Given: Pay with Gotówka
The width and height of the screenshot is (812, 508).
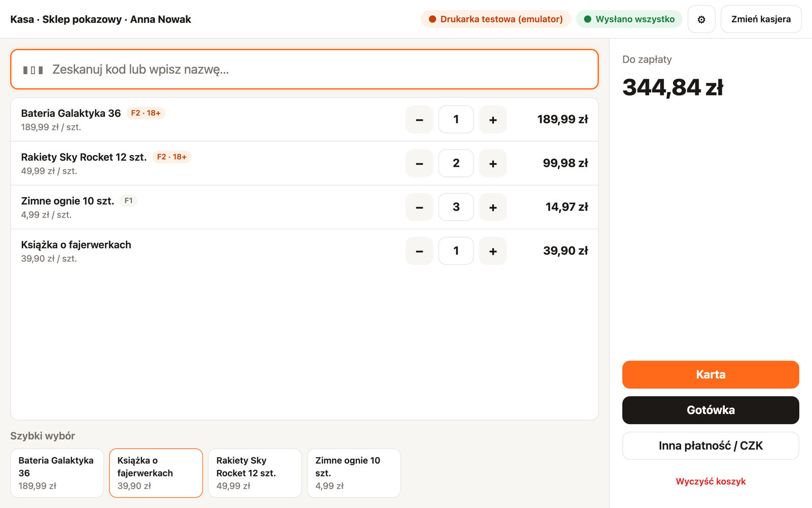Looking at the screenshot, I should (x=710, y=410).
